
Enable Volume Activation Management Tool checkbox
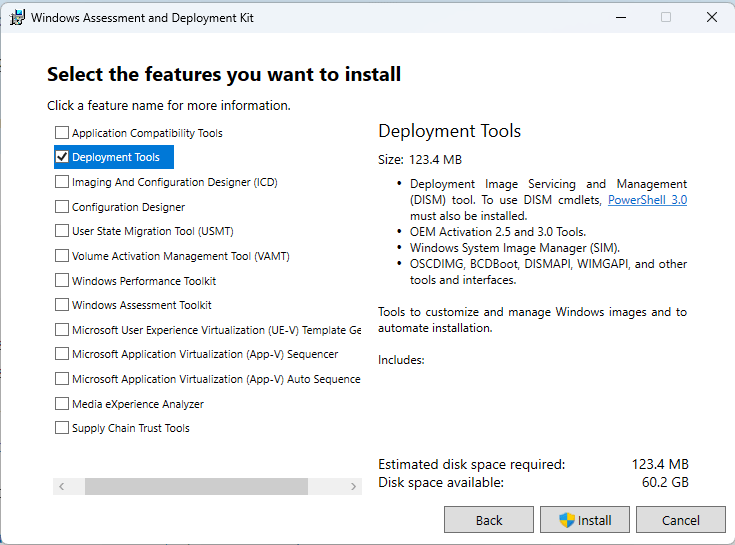(62, 256)
